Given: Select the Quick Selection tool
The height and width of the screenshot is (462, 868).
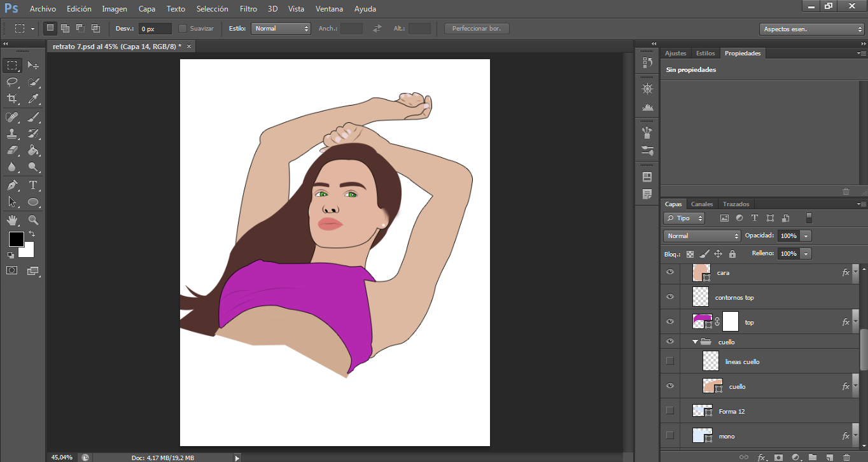Looking at the screenshot, I should [x=34, y=82].
